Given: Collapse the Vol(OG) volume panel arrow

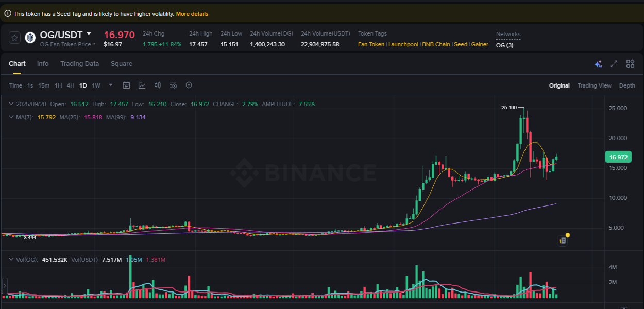Looking at the screenshot, I should (x=11, y=260).
